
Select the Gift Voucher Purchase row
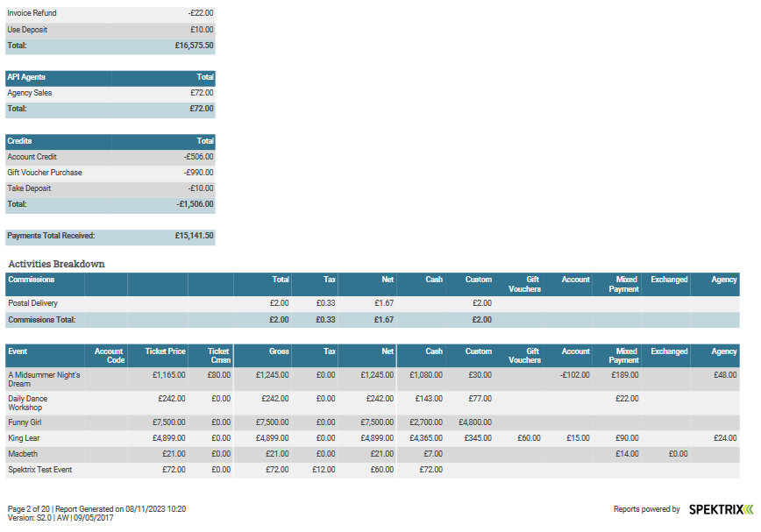tap(110, 173)
